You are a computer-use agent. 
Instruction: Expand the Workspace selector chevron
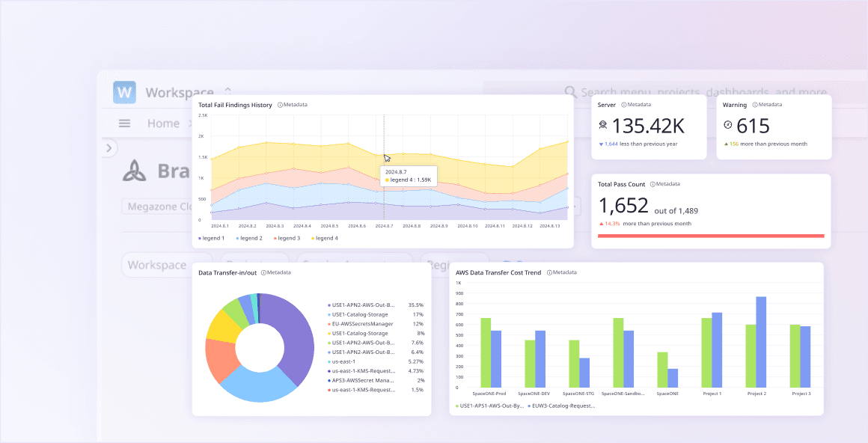pyautogui.click(x=227, y=90)
